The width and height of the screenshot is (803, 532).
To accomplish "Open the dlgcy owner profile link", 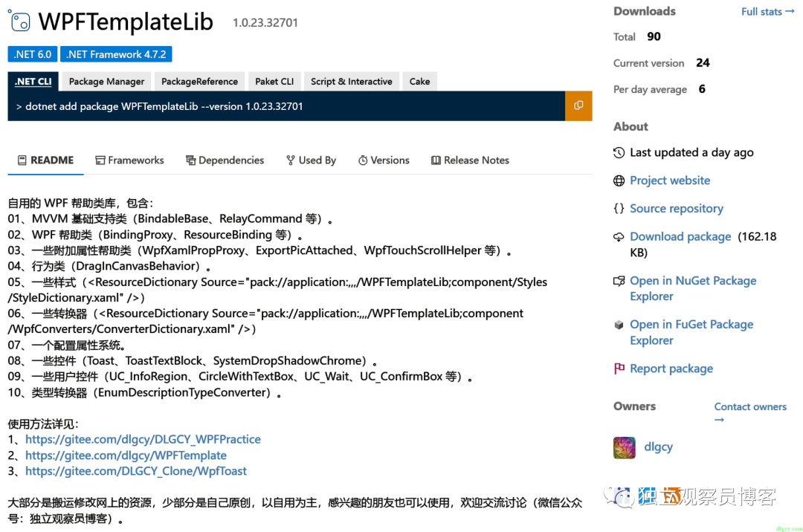I will [658, 447].
